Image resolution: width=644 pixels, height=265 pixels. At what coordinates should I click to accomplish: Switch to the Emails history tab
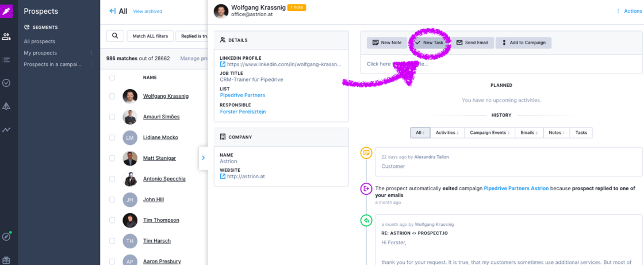click(x=529, y=133)
